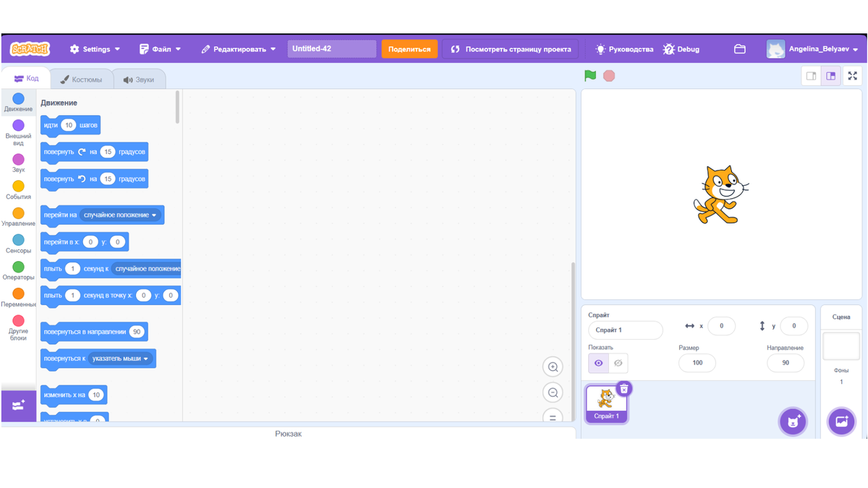This screenshot has width=868, height=488.
Task: Reset workspace zoom with equals icon
Action: 553,416
